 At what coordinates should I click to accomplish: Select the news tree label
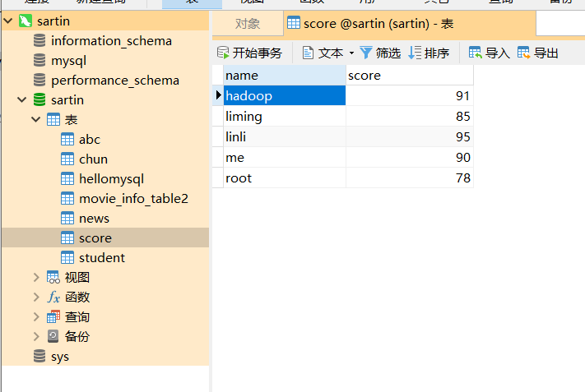[x=94, y=219]
